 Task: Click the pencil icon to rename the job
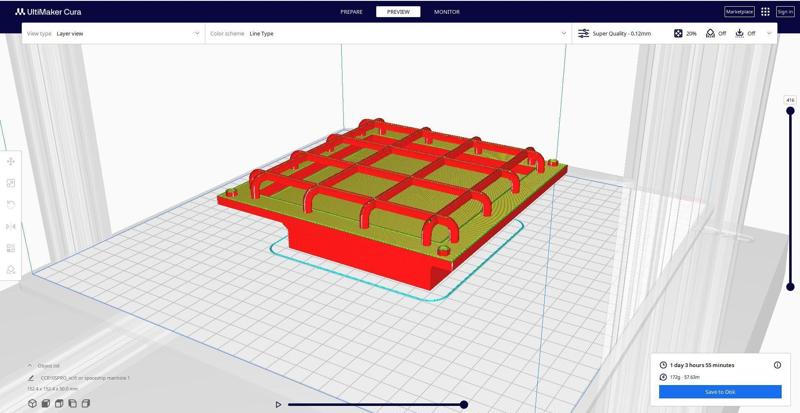tap(31, 378)
